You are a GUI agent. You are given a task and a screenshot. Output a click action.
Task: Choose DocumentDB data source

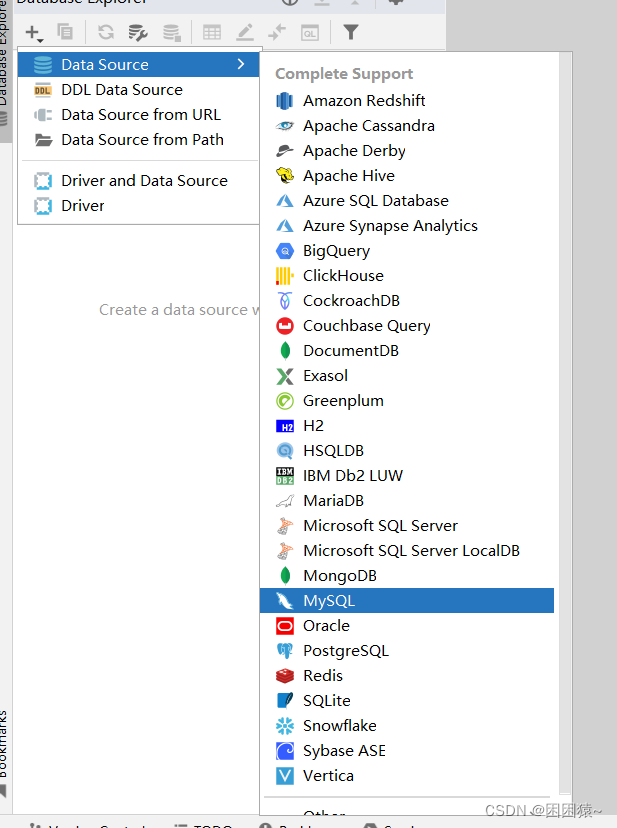(x=407, y=351)
